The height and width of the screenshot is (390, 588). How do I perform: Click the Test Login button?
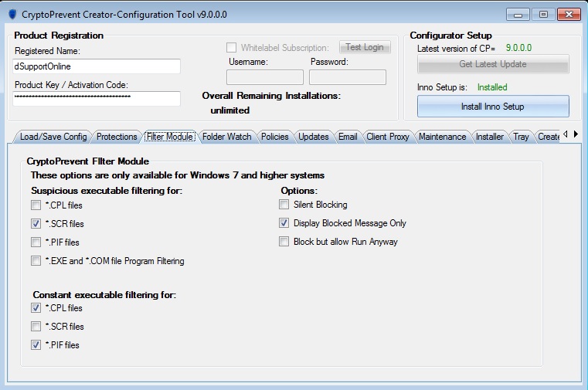point(365,47)
